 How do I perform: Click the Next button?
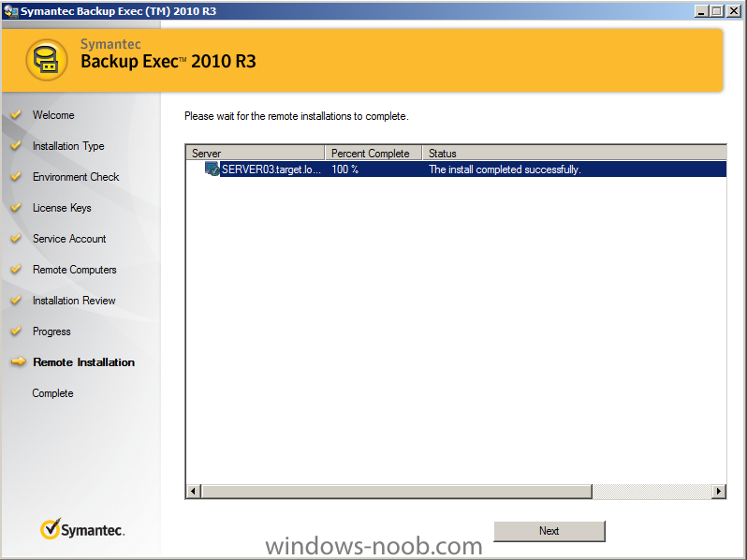(549, 531)
